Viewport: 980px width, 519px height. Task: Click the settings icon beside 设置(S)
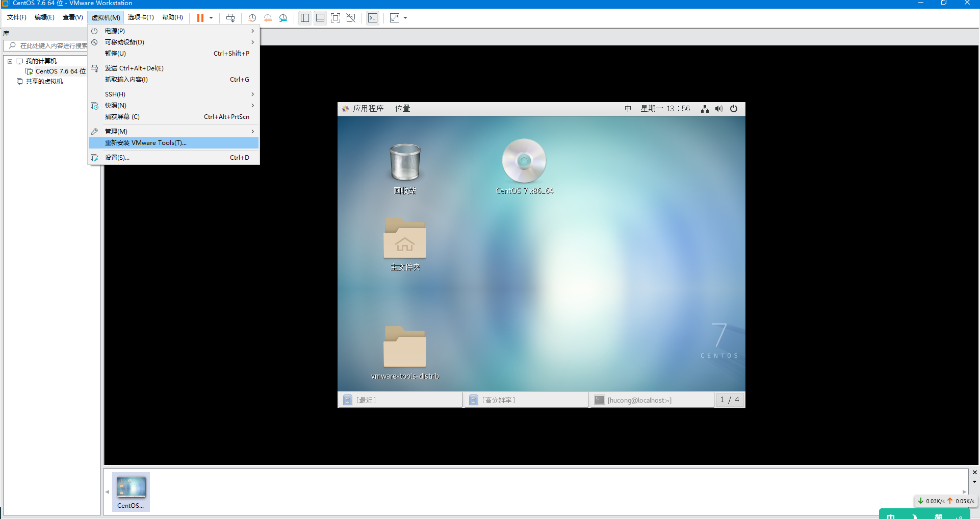point(94,158)
